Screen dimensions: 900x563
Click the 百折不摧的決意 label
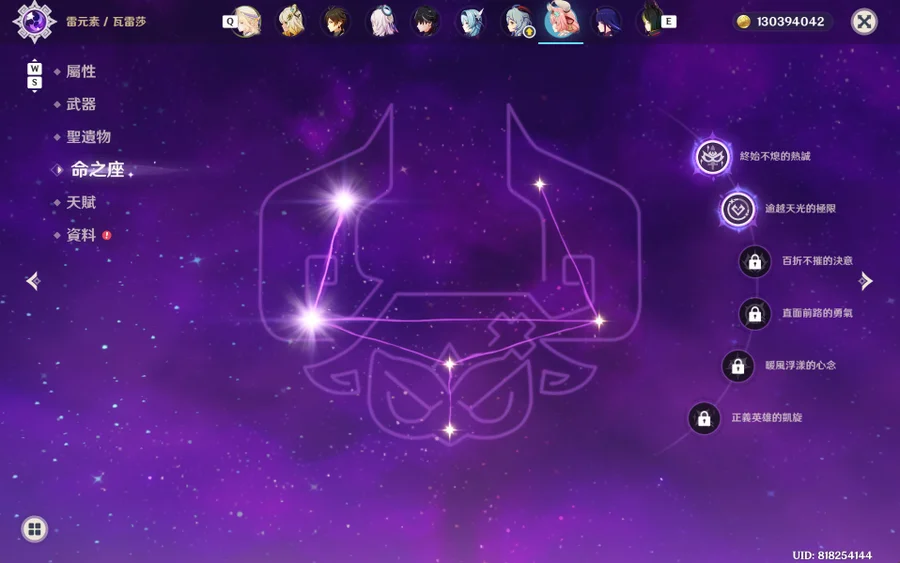pos(817,261)
